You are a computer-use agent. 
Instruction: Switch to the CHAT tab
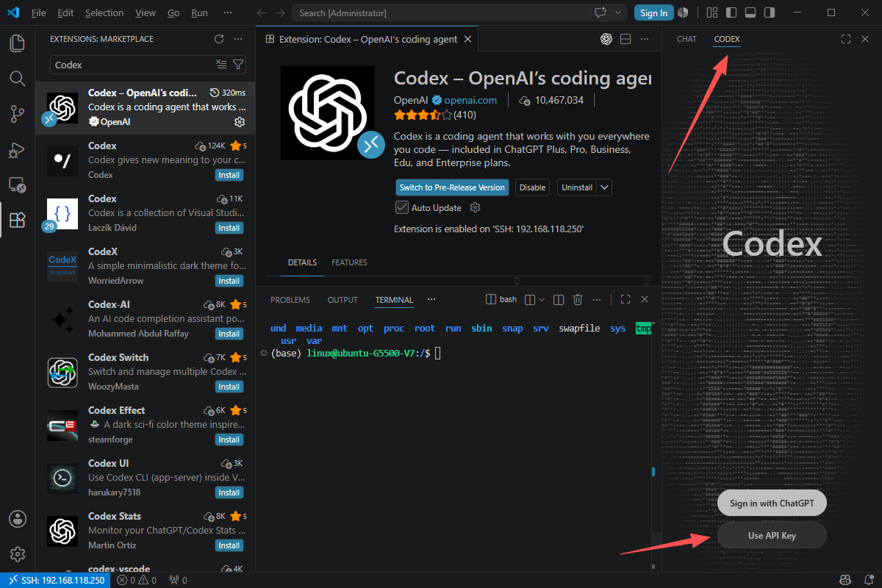click(686, 39)
